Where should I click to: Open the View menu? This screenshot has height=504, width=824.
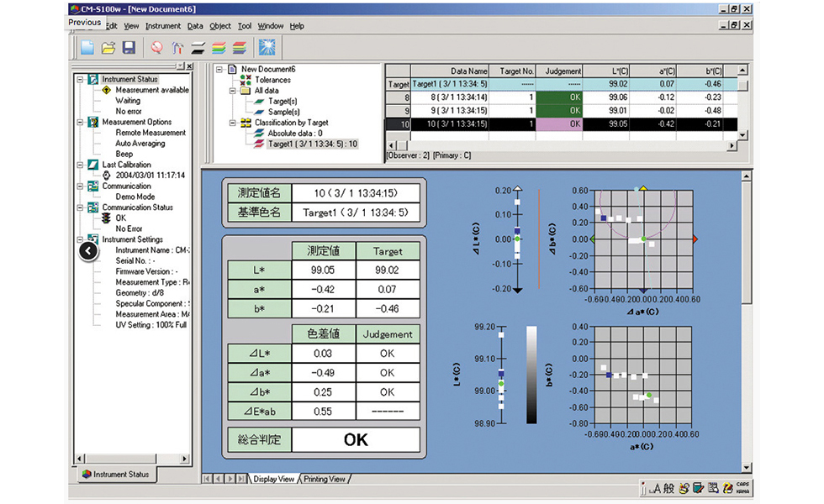pyautogui.click(x=131, y=26)
